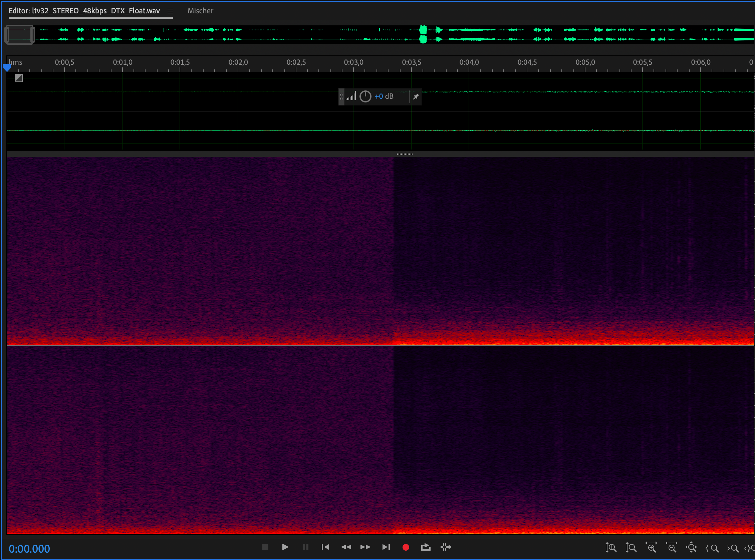
Task: Zoom in time icon
Action: click(x=651, y=547)
